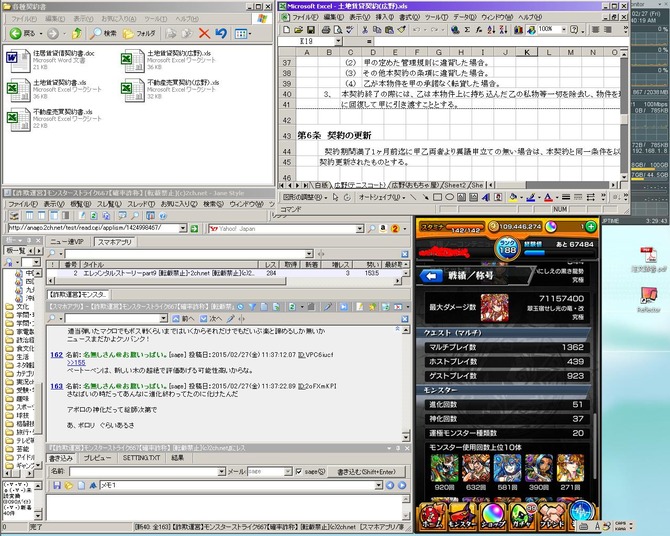670x536 pixels.
Task: Open the Yahoo! Japan search engine dropdown
Action: coord(360,229)
